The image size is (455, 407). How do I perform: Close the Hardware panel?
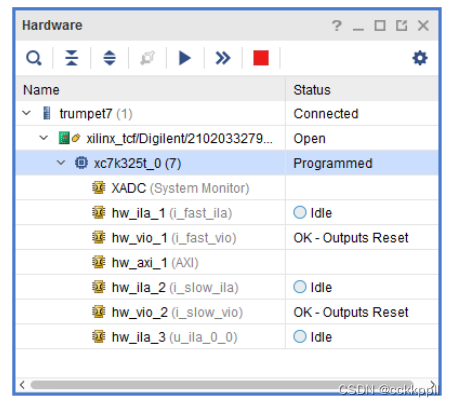(423, 25)
